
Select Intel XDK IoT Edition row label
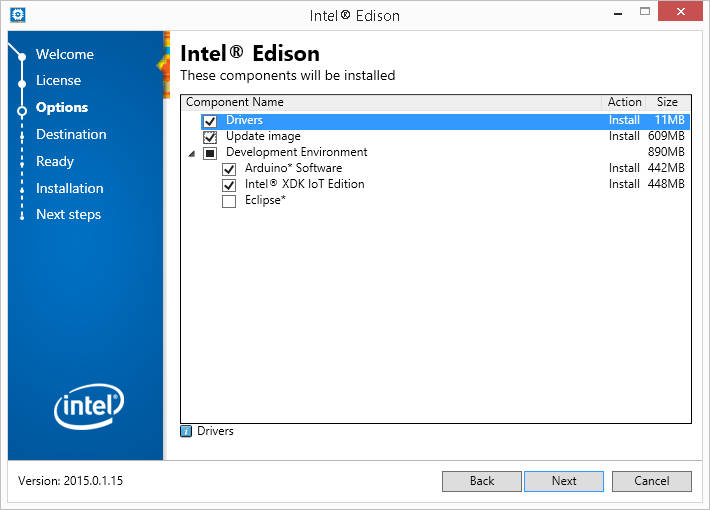(x=305, y=184)
